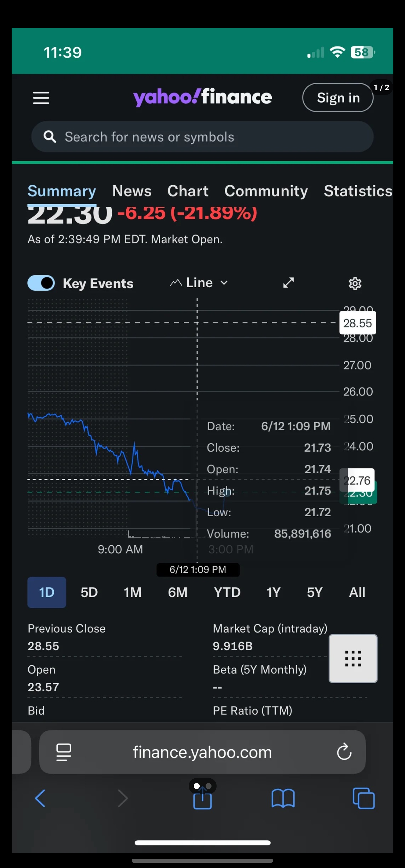Viewport: 405px width, 868px height.
Task: Tap the 9:00 AM axis label
Action: (120, 549)
